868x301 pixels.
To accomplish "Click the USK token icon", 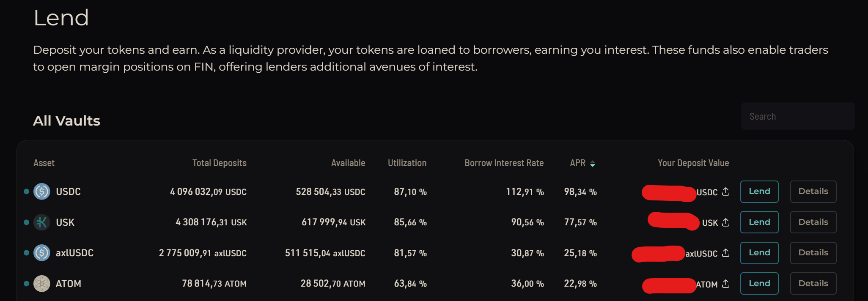I will [42, 222].
